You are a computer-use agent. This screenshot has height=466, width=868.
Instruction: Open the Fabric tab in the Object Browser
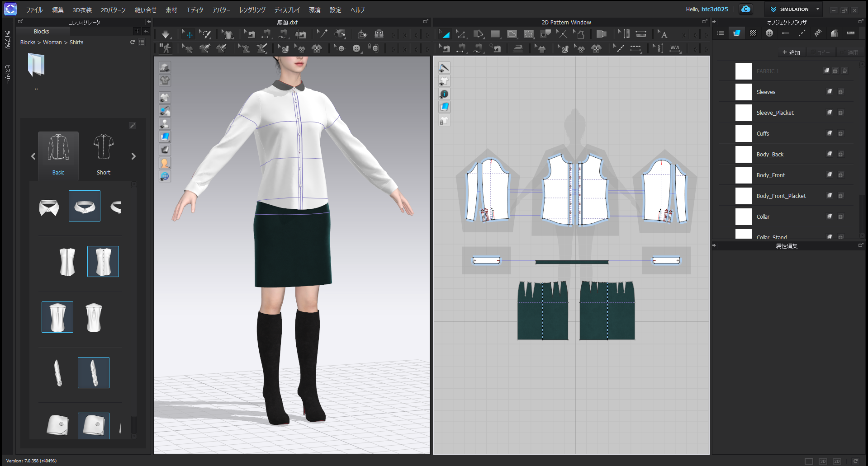736,33
